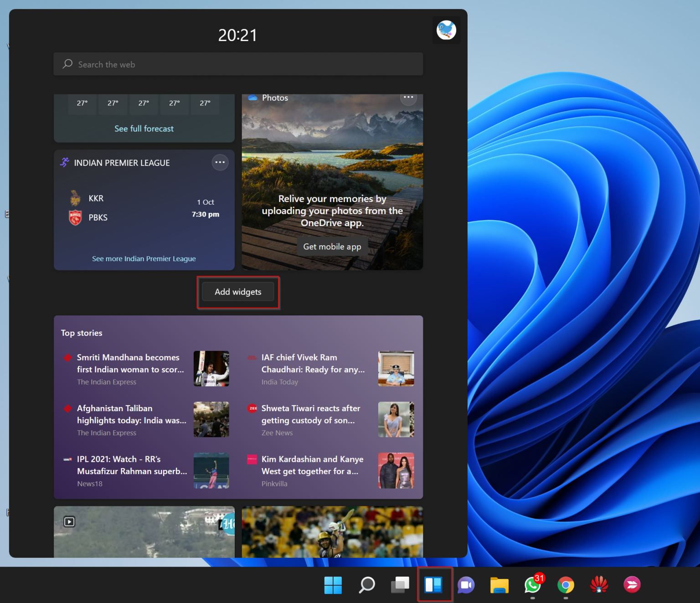Play the video in the bottom widget
Image resolution: width=700 pixels, height=603 pixels.
pyautogui.click(x=69, y=521)
